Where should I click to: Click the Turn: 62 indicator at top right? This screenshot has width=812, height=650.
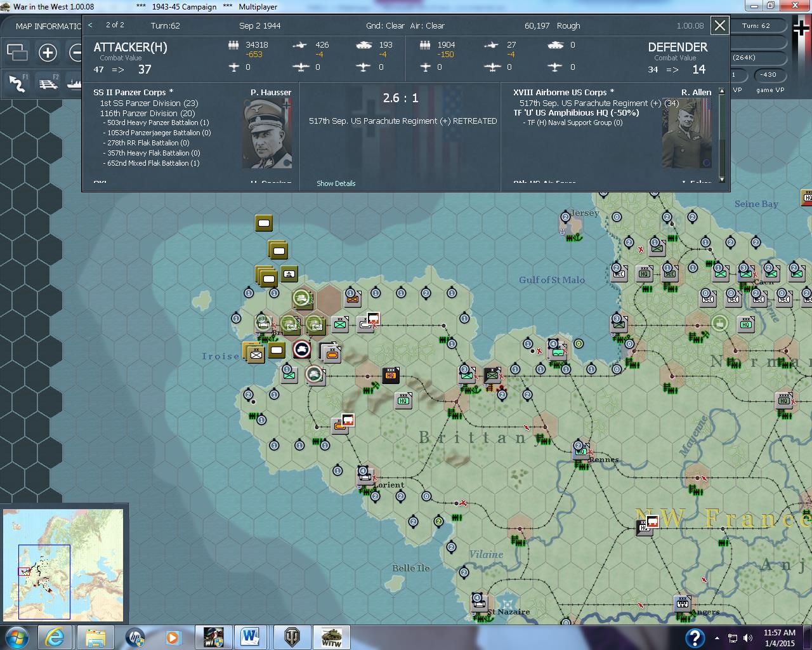pyautogui.click(x=756, y=26)
